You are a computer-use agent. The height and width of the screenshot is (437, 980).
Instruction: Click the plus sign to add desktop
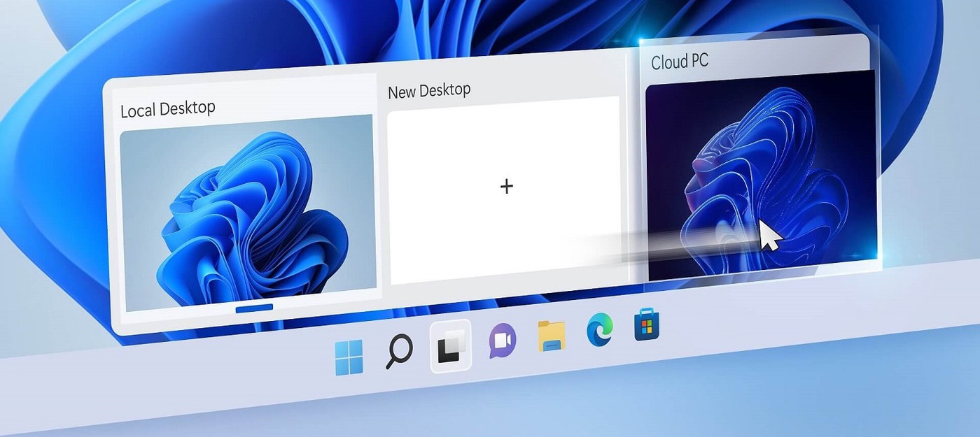(507, 186)
